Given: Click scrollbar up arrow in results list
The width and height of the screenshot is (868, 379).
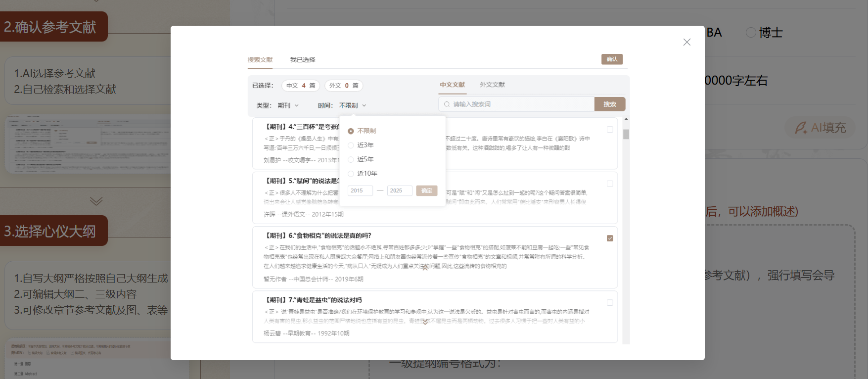Looking at the screenshot, I should [x=626, y=119].
